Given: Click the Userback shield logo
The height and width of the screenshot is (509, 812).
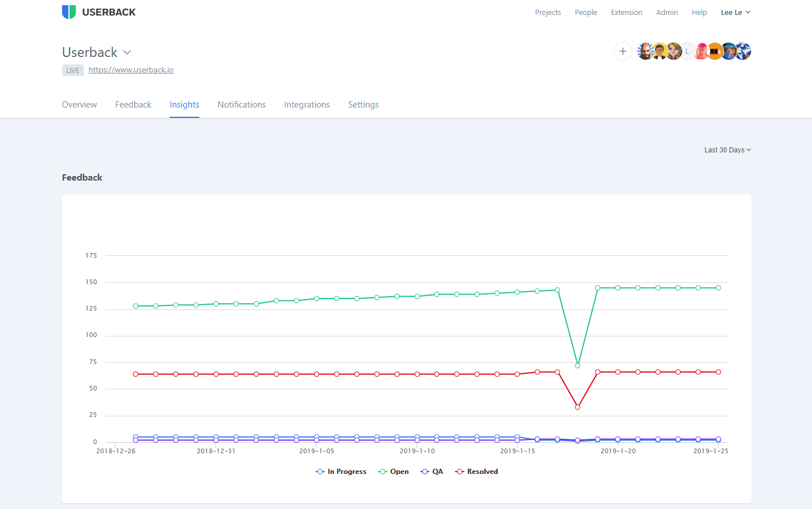Looking at the screenshot, I should point(69,12).
